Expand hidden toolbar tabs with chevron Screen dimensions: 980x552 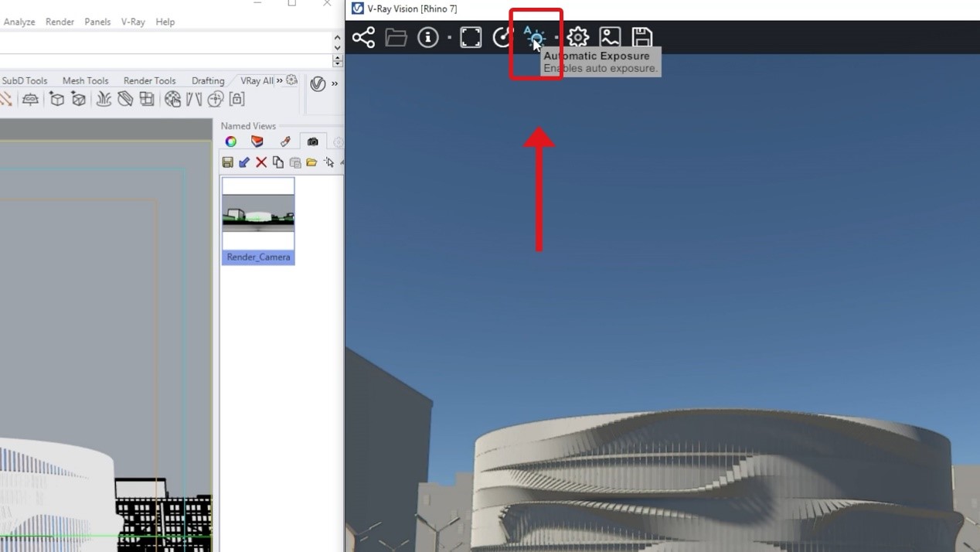(x=280, y=80)
